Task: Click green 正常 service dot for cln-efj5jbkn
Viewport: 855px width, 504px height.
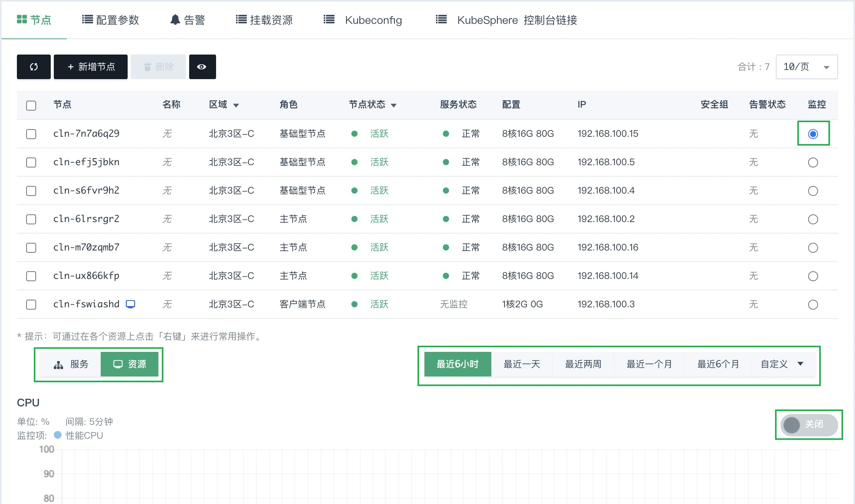Action: pos(446,162)
